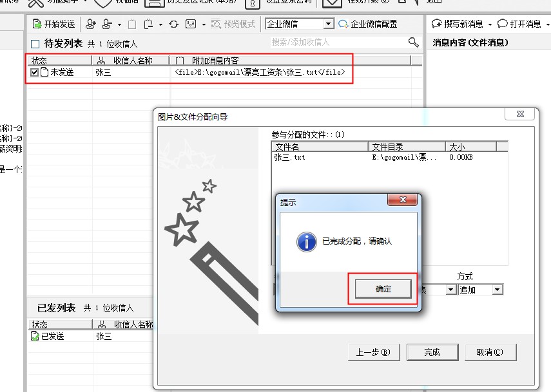Click the 文件名 column header in wizard

(x=320, y=147)
